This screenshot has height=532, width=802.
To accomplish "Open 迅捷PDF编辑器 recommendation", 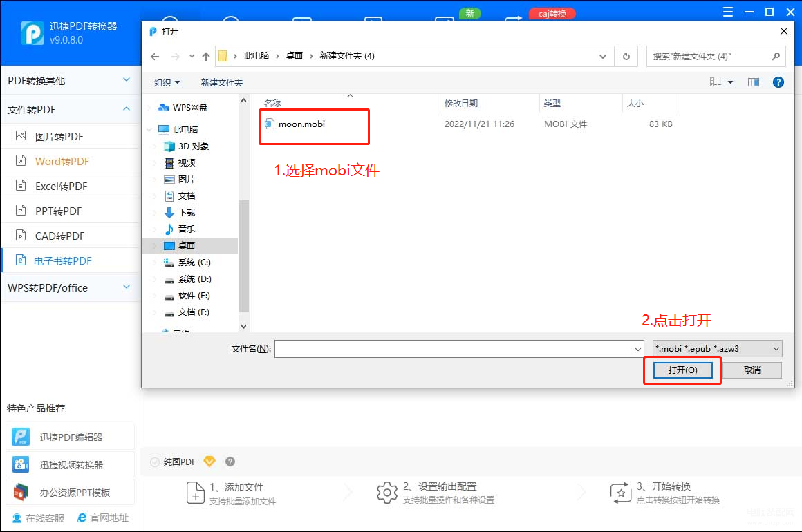I will [70, 437].
